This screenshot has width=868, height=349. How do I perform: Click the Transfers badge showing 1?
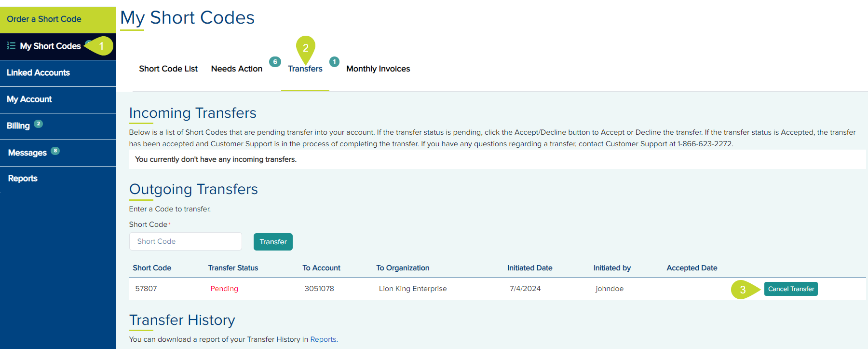[x=334, y=62]
